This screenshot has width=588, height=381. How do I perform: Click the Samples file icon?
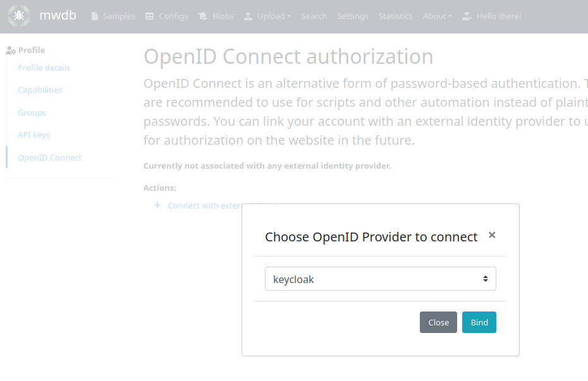point(95,16)
